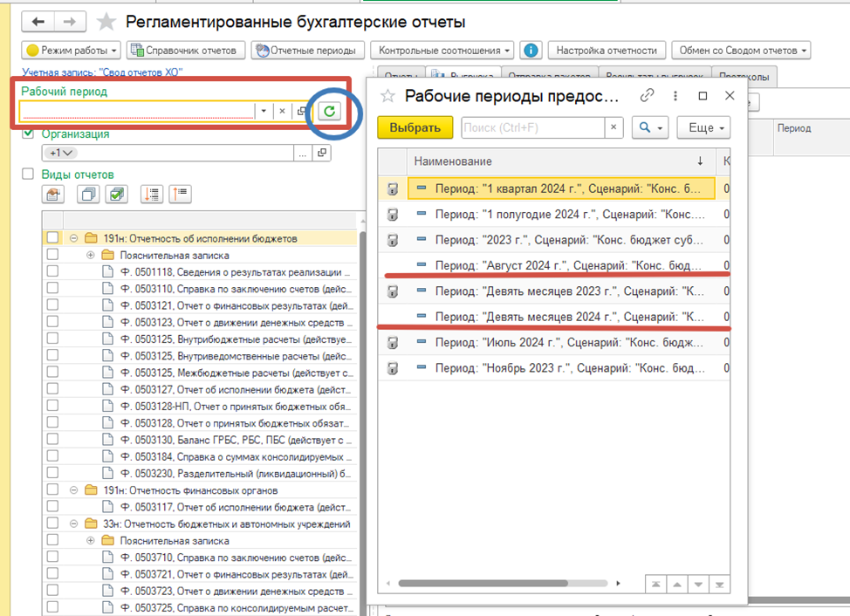
Task: Open the search magnifier dropdown in dialog
Action: 650,128
